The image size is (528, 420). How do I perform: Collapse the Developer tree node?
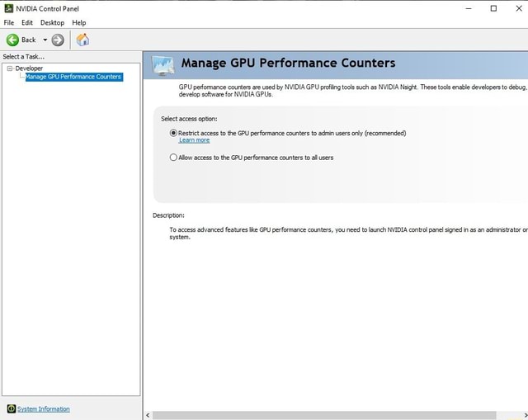(9, 68)
